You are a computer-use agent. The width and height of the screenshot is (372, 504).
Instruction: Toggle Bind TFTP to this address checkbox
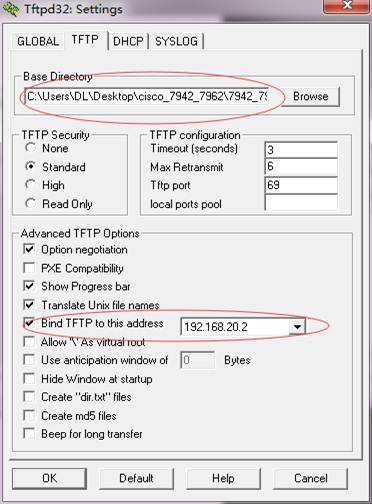tap(29, 323)
